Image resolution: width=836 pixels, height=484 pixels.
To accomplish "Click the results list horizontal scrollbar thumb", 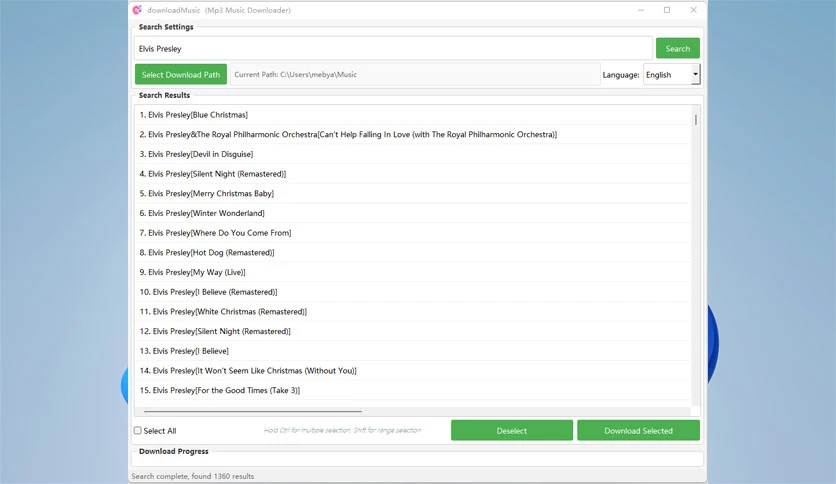I will point(253,412).
